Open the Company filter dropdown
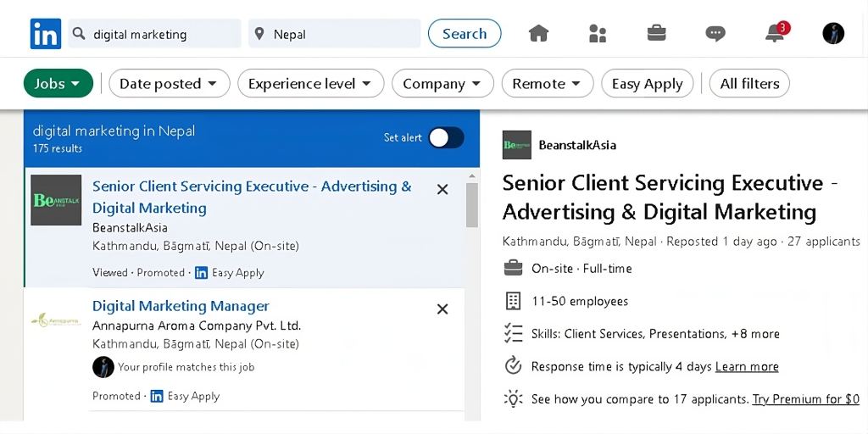The height and width of the screenshot is (434, 868). pyautogui.click(x=442, y=84)
